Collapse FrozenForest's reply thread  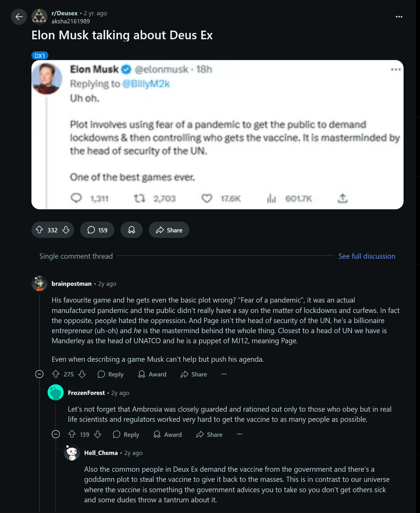tap(55, 435)
